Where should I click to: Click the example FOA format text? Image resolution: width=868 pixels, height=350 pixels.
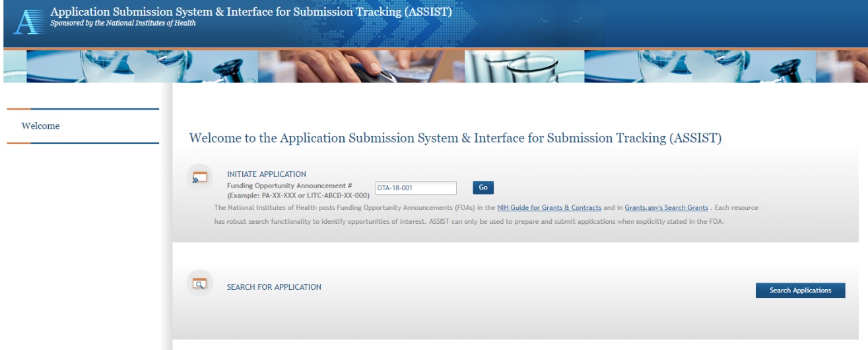(x=298, y=196)
